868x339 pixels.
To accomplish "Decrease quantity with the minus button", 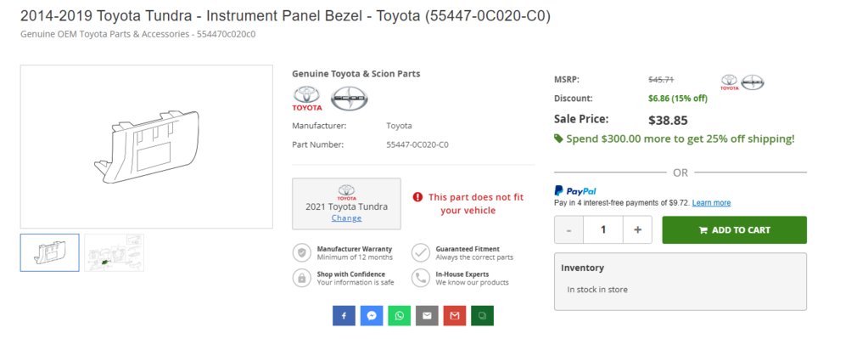I will point(569,230).
